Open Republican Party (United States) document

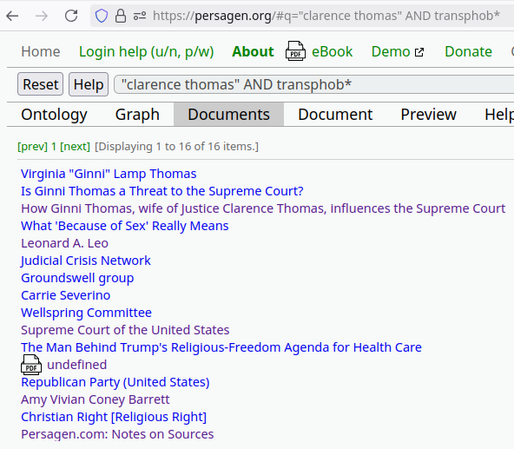click(115, 382)
